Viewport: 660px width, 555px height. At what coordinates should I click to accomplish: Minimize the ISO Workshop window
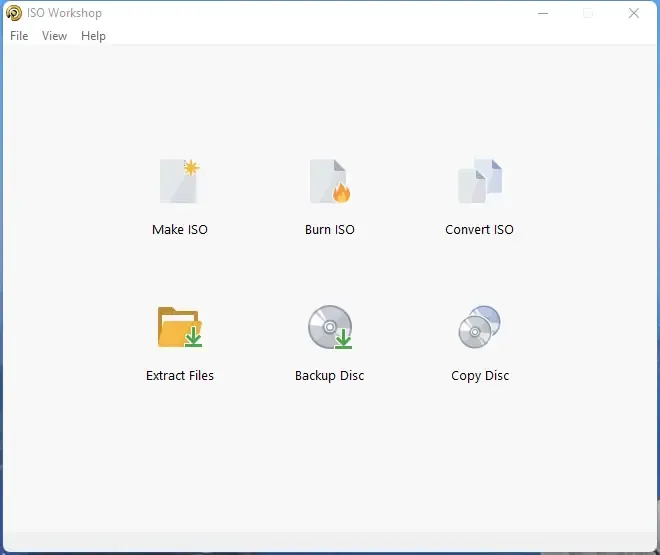543,13
